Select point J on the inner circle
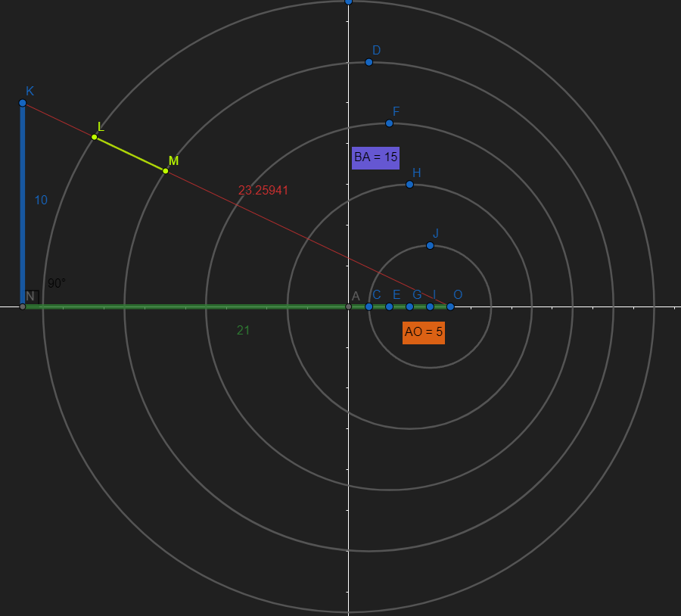681x616 pixels. [x=428, y=244]
